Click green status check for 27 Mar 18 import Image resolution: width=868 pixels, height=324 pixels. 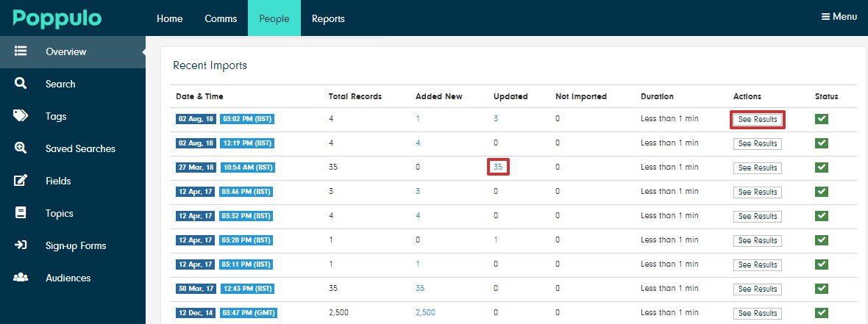pyautogui.click(x=822, y=168)
